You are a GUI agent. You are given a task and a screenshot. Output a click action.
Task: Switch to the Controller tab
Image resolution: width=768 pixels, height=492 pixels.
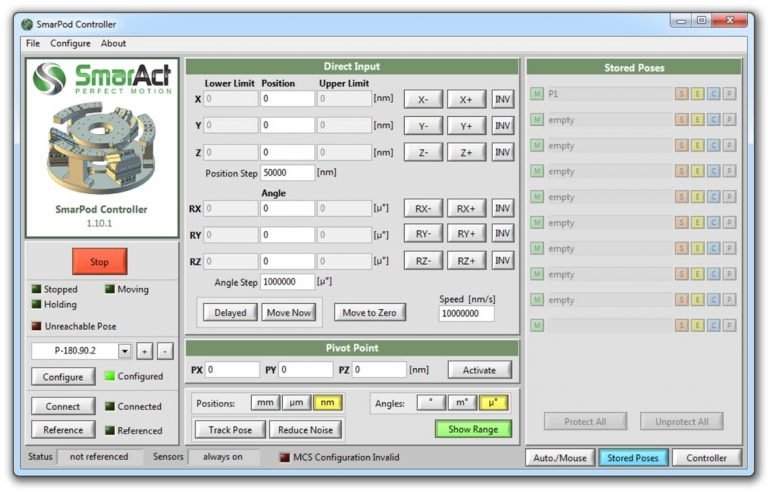coord(706,458)
